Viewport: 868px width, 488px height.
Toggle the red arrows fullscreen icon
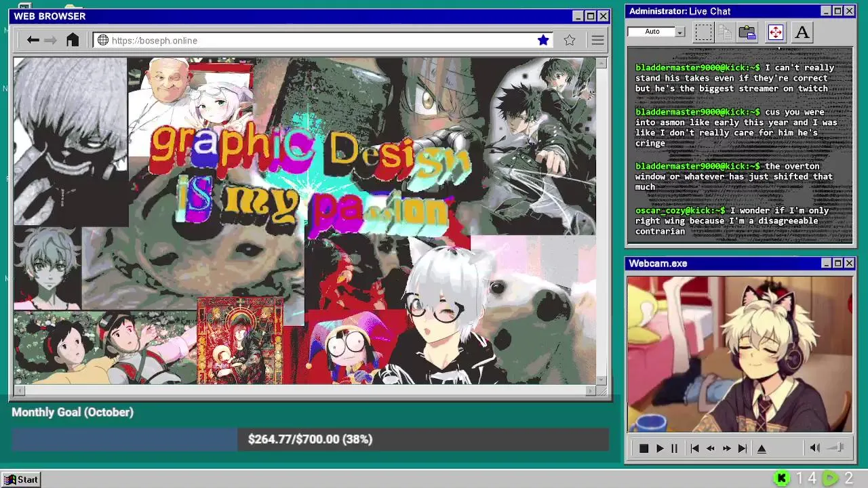776,32
